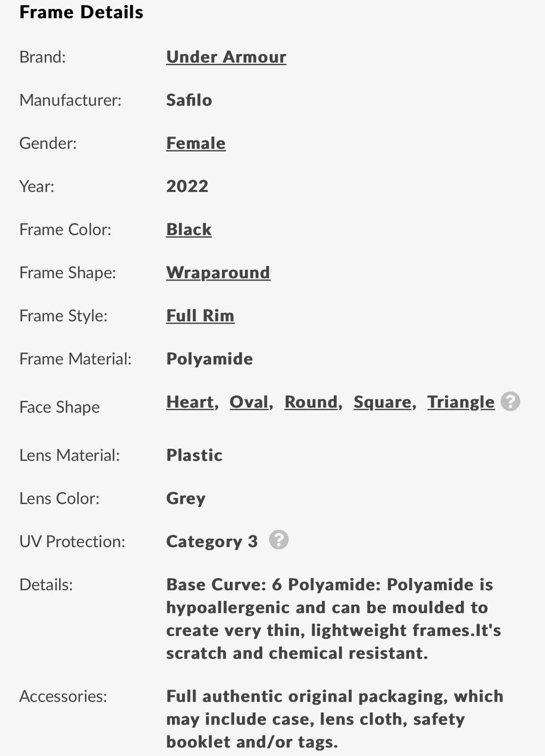
Task: Choose the Heart face shape link
Action: pos(190,402)
